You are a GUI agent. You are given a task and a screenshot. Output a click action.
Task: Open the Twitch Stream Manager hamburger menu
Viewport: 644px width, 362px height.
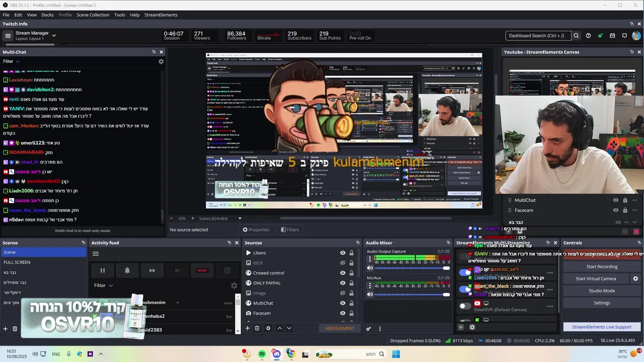coord(8,36)
